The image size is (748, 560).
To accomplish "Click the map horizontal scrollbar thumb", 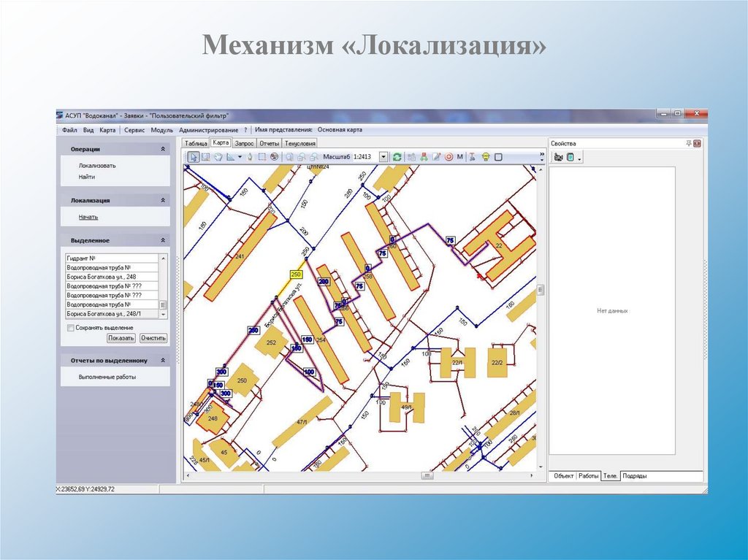I will pos(427,475).
